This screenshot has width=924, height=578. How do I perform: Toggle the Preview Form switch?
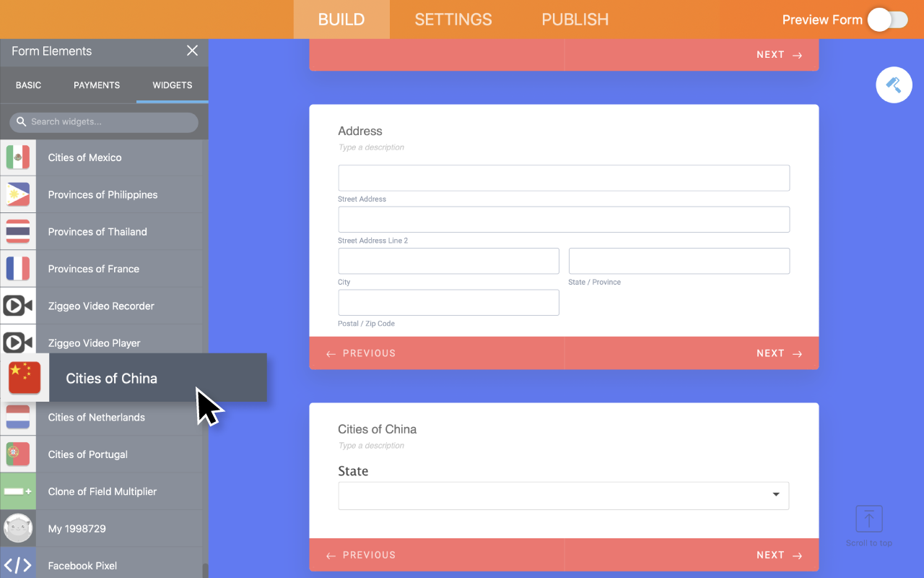887,20
